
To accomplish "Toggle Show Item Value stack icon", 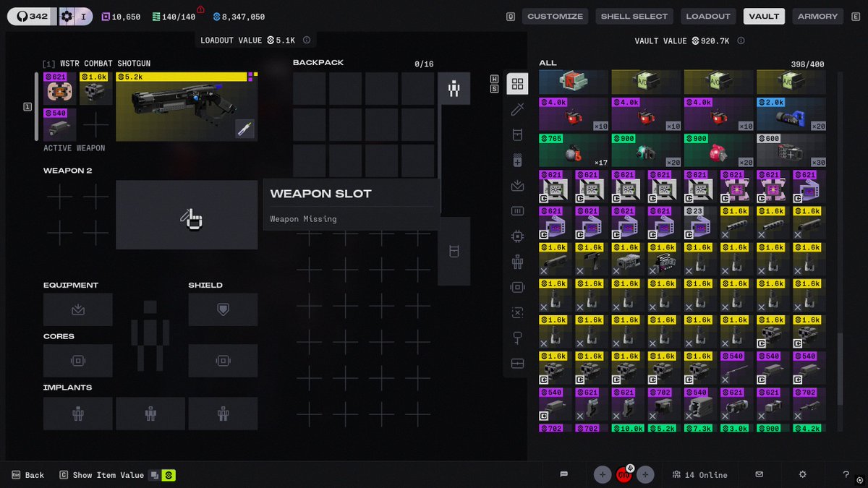I will [154, 475].
